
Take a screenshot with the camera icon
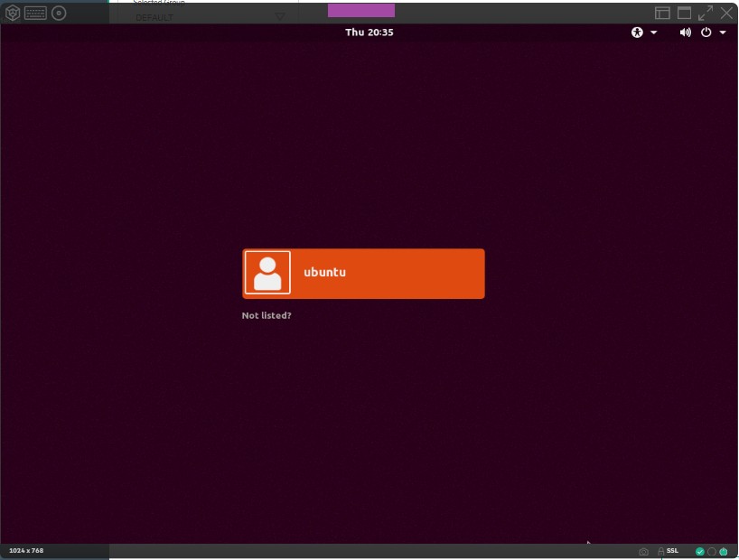click(x=644, y=552)
